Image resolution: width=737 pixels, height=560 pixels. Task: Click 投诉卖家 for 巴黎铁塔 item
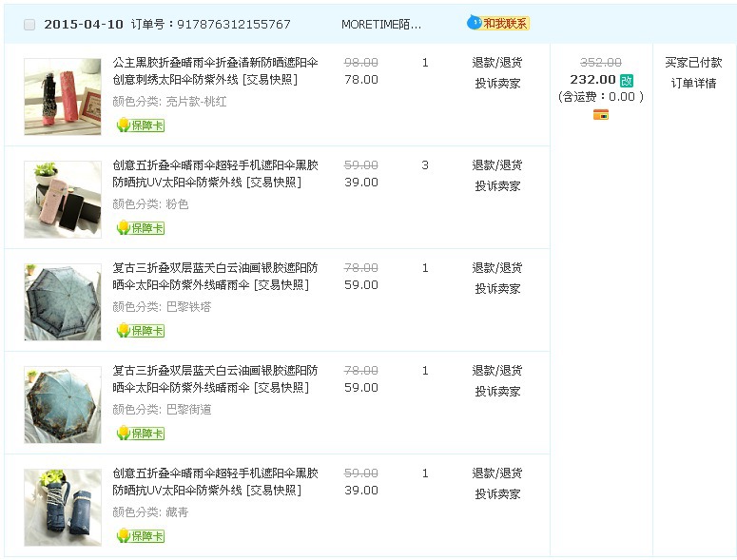tap(497, 288)
